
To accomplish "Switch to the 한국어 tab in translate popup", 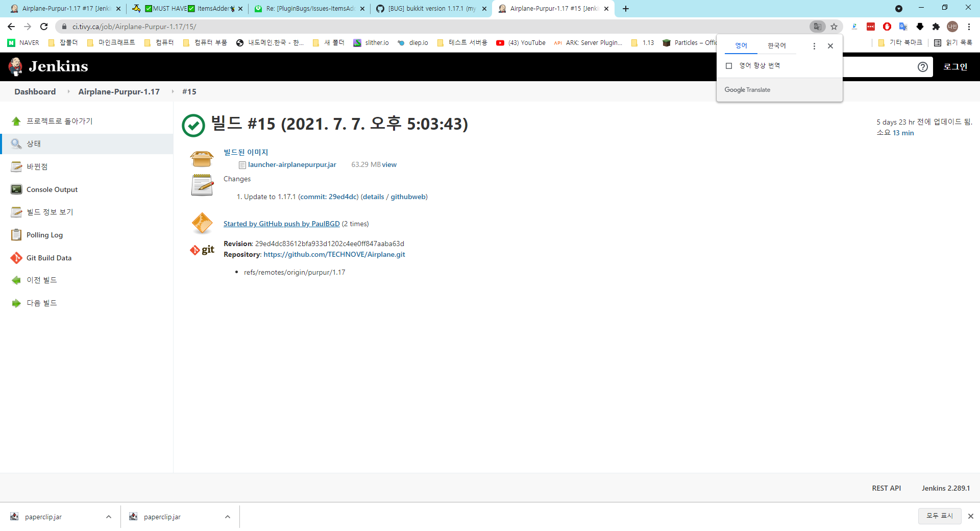I will [776, 45].
